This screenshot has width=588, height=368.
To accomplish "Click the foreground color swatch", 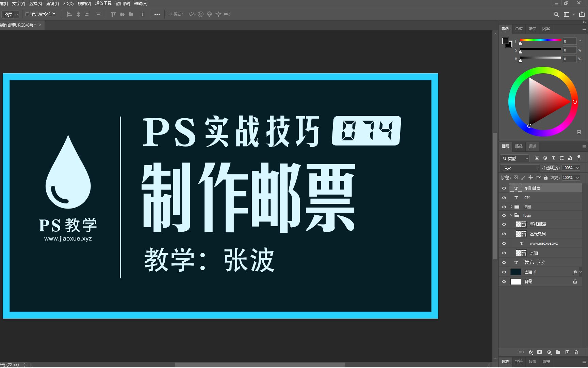I will (x=505, y=41).
